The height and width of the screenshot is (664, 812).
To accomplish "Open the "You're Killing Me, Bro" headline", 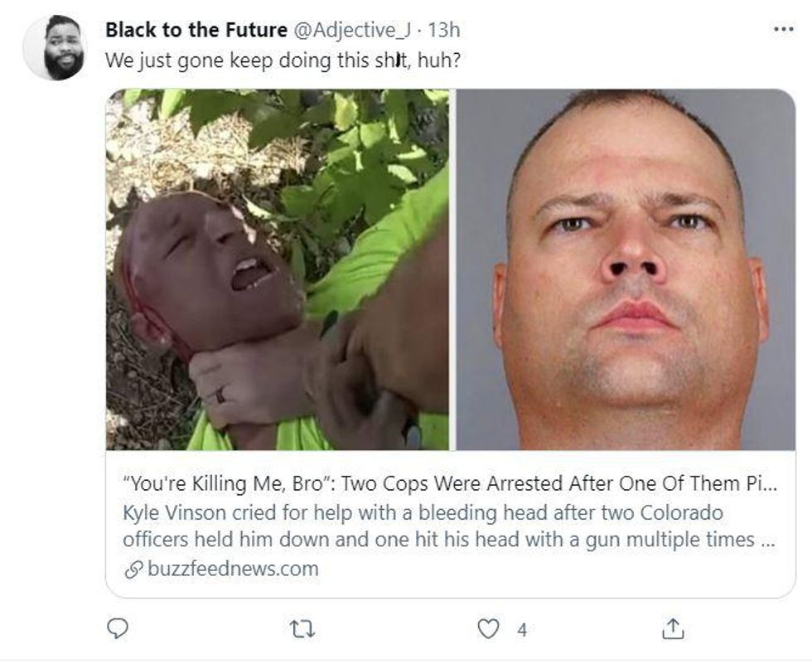I will pyautogui.click(x=450, y=483).
